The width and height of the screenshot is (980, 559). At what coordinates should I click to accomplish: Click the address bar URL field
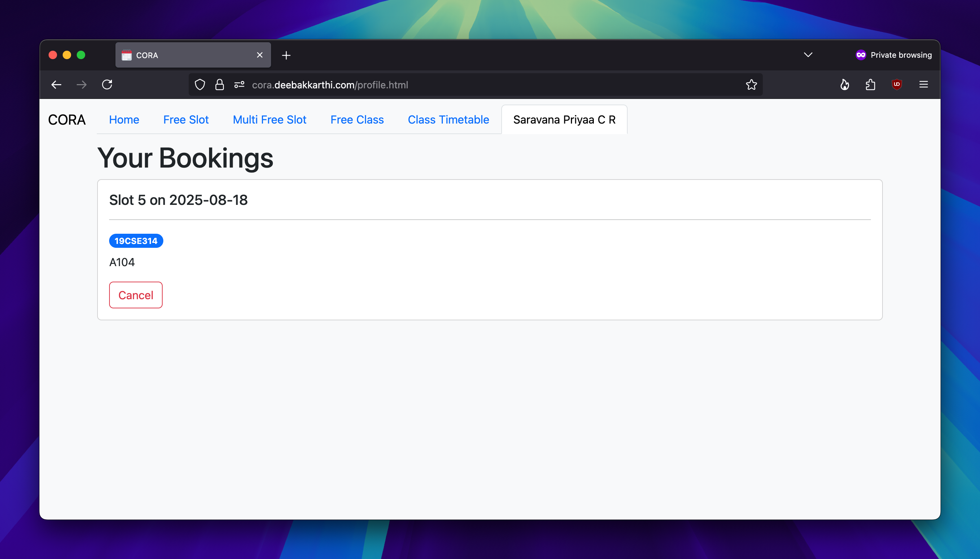coord(461,85)
